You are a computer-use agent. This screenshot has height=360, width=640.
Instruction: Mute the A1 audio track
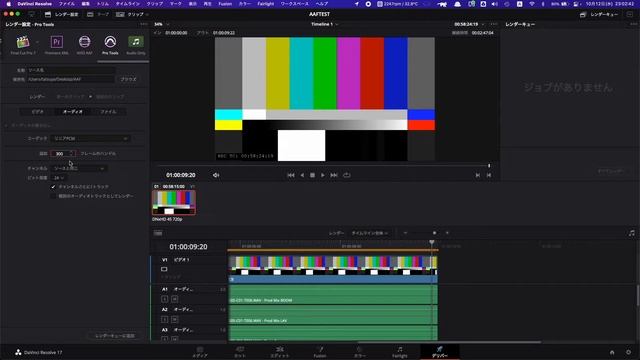(175, 299)
